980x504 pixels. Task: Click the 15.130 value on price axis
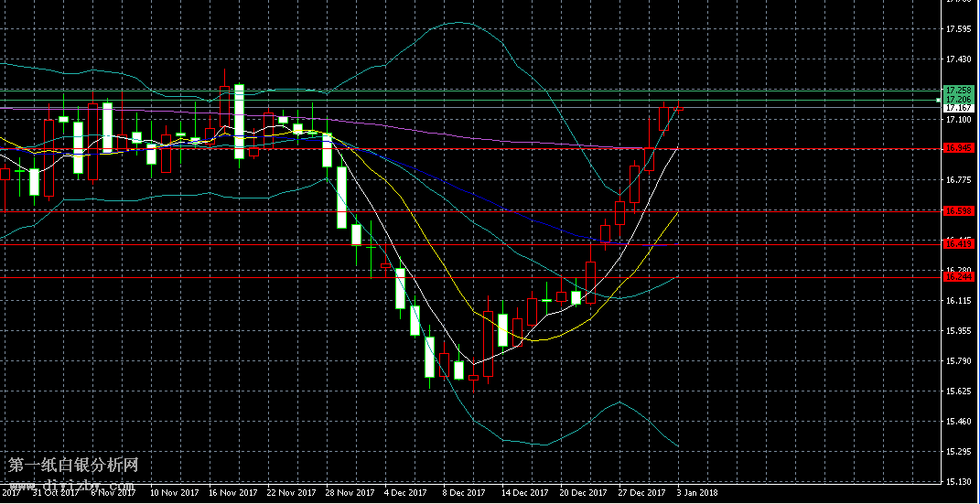click(x=957, y=482)
